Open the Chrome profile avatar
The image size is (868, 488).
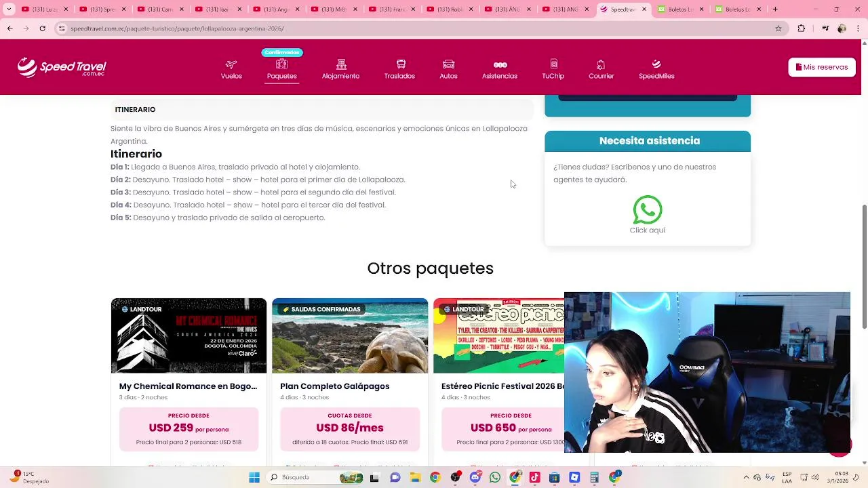click(842, 28)
